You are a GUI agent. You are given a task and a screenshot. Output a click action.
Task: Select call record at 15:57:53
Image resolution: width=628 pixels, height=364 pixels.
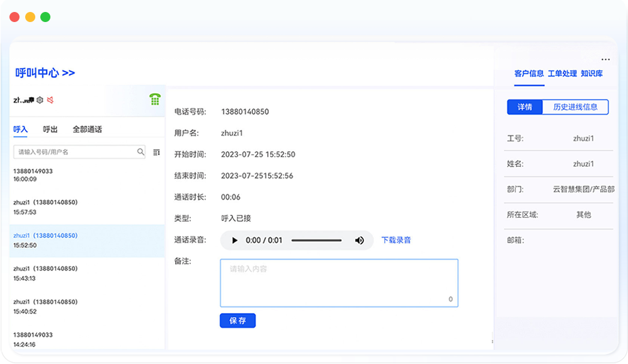tap(45, 207)
